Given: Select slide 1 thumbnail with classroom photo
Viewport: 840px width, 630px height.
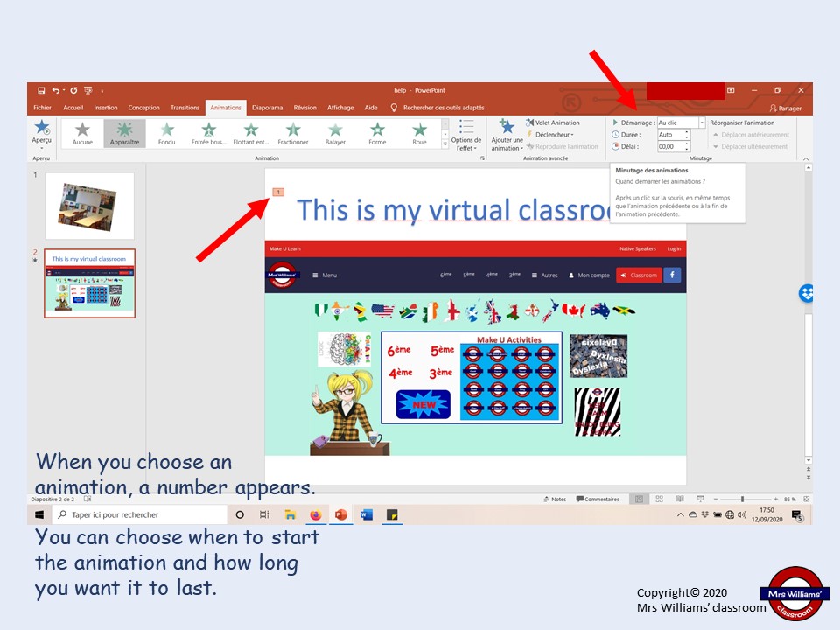Looking at the screenshot, I should tap(89, 206).
